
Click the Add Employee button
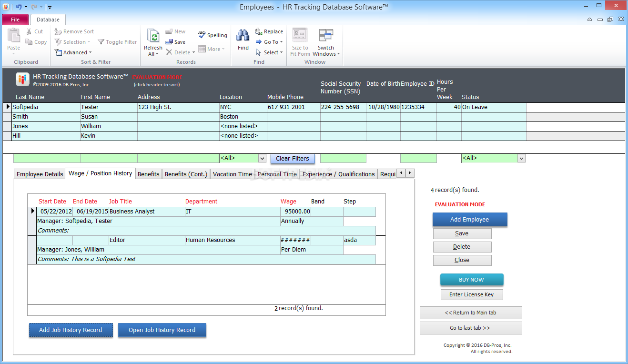click(470, 219)
